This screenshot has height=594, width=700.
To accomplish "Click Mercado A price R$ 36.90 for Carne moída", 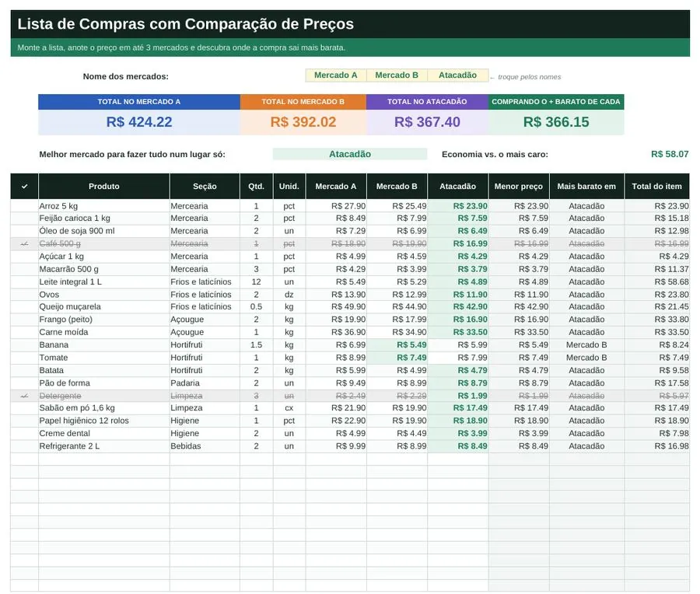I will pyautogui.click(x=336, y=332).
